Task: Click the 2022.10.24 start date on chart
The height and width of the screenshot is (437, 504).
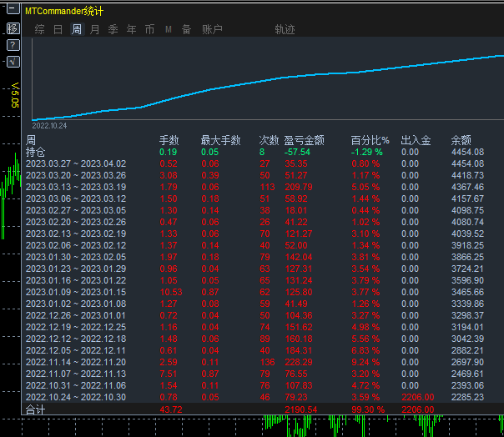Action: pyautogui.click(x=48, y=125)
